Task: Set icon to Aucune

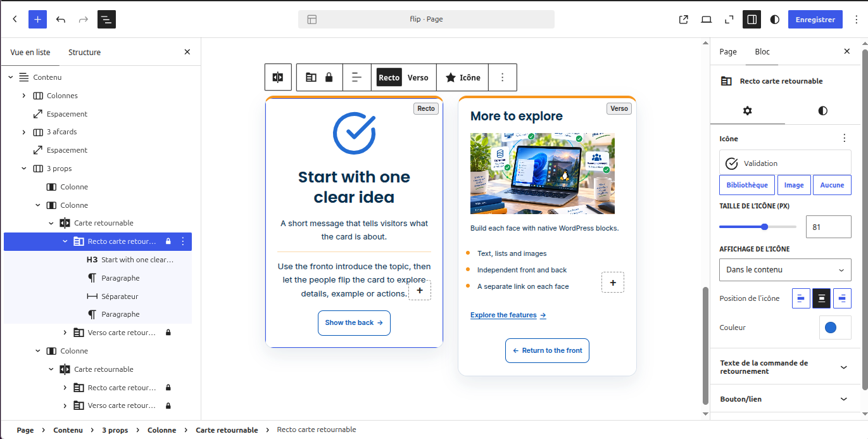Action: click(x=832, y=185)
